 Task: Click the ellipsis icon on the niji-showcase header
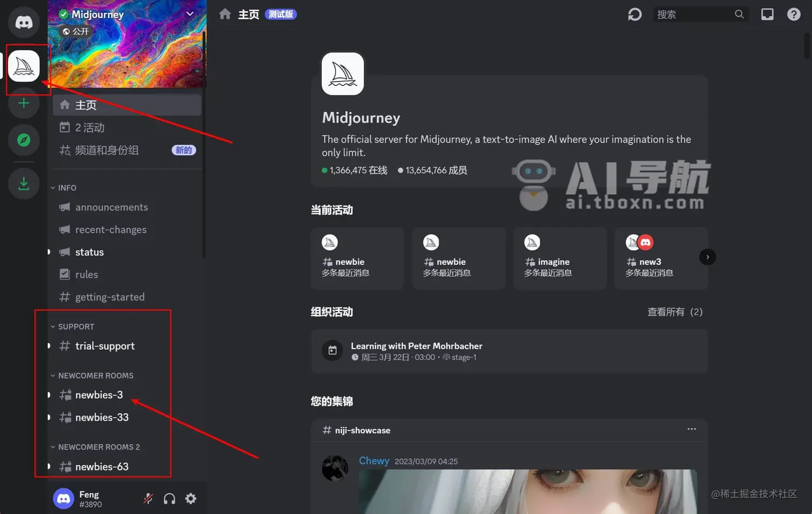click(x=691, y=429)
